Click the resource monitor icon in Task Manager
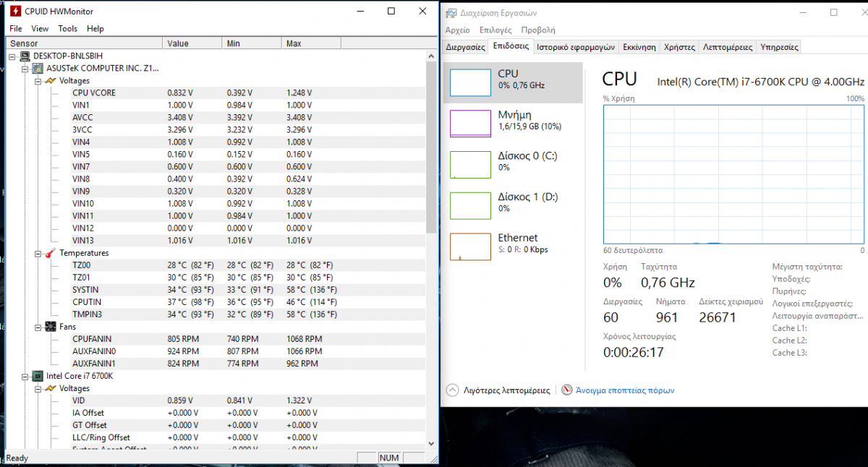868x467 pixels. click(x=567, y=390)
